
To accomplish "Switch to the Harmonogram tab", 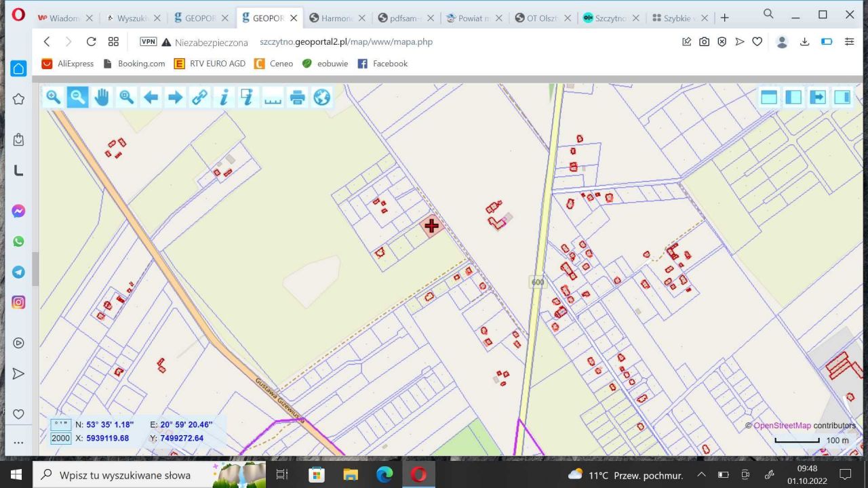I will point(331,18).
